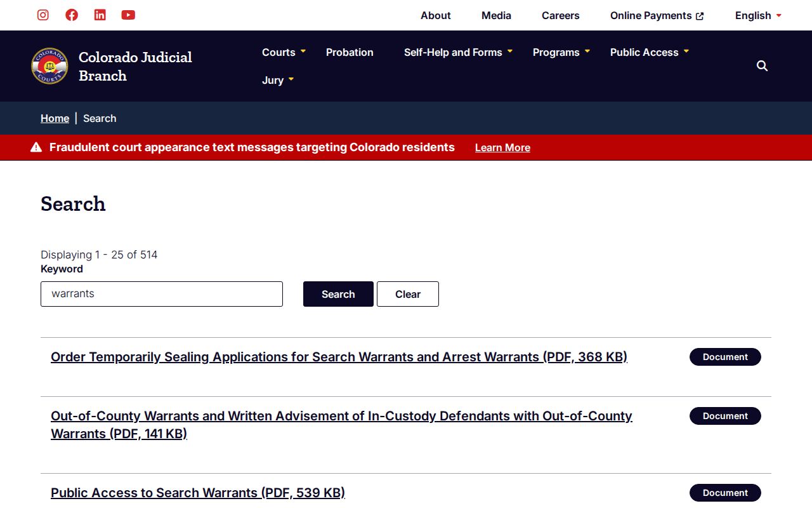Click the Colorado Judicial Branch title
812x508 pixels.
pyautogui.click(x=135, y=66)
